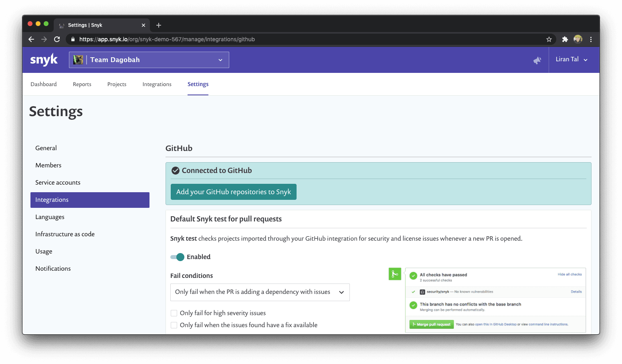Open the Team Dagobah organization dropdown

(x=149, y=60)
